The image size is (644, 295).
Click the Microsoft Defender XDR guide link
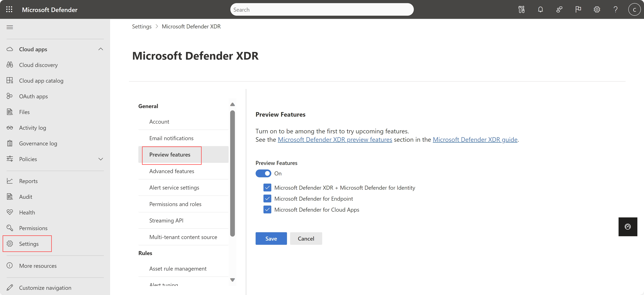(475, 139)
